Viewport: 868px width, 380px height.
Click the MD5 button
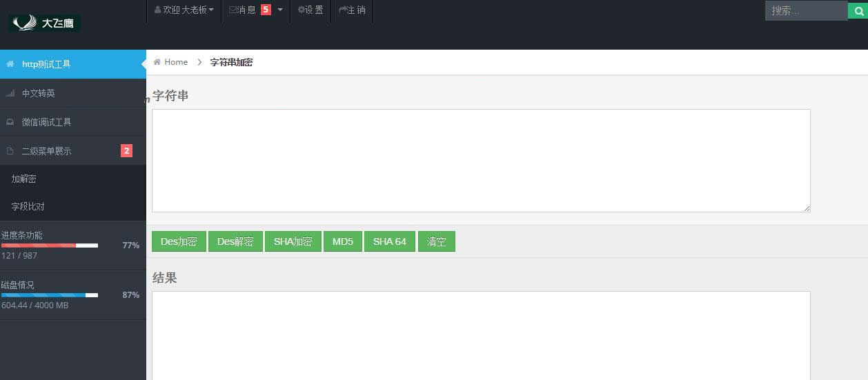343,241
